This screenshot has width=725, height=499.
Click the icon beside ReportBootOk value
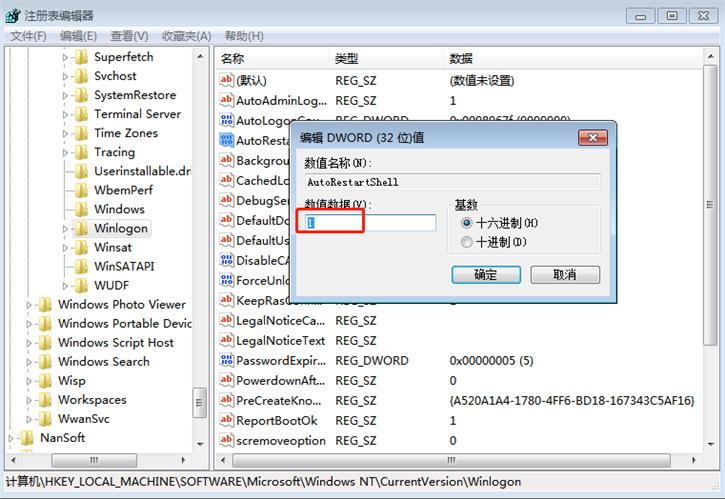226,421
